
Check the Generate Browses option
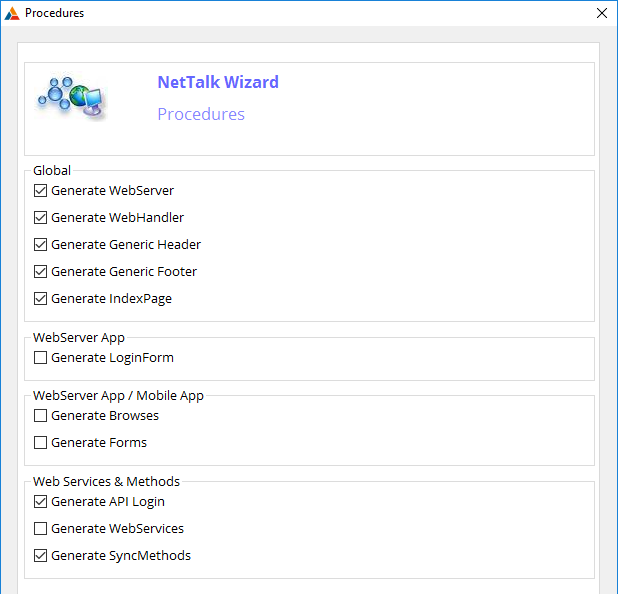[40, 415]
